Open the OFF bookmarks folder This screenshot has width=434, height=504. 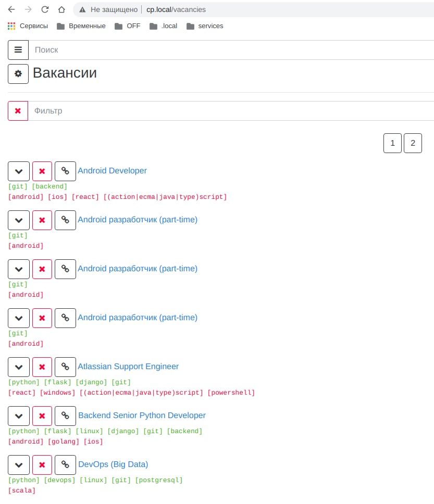click(x=128, y=26)
